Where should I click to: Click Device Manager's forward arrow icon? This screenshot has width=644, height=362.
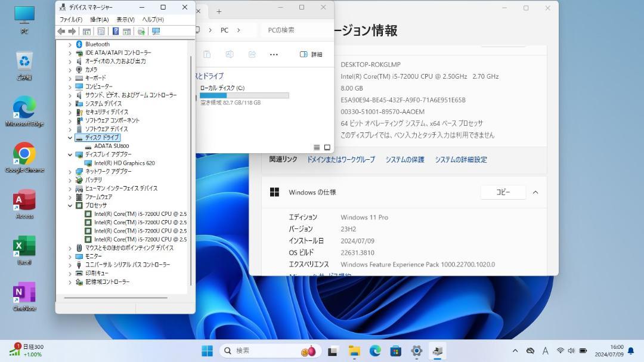pyautogui.click(x=72, y=31)
